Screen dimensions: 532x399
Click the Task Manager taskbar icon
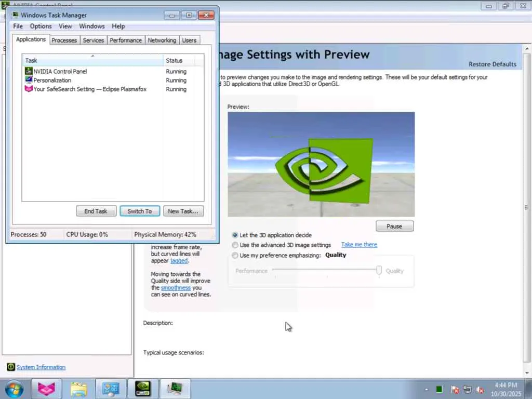pyautogui.click(x=175, y=389)
